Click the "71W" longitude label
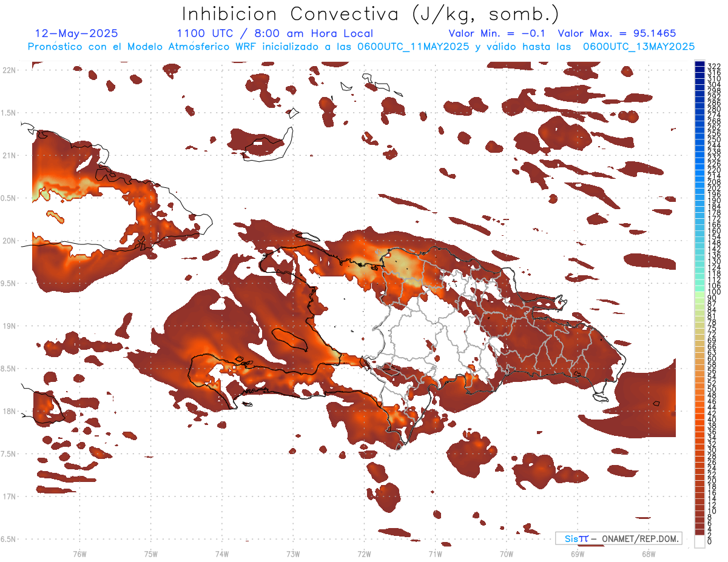Viewport: 728px width, 562px height. 435,554
